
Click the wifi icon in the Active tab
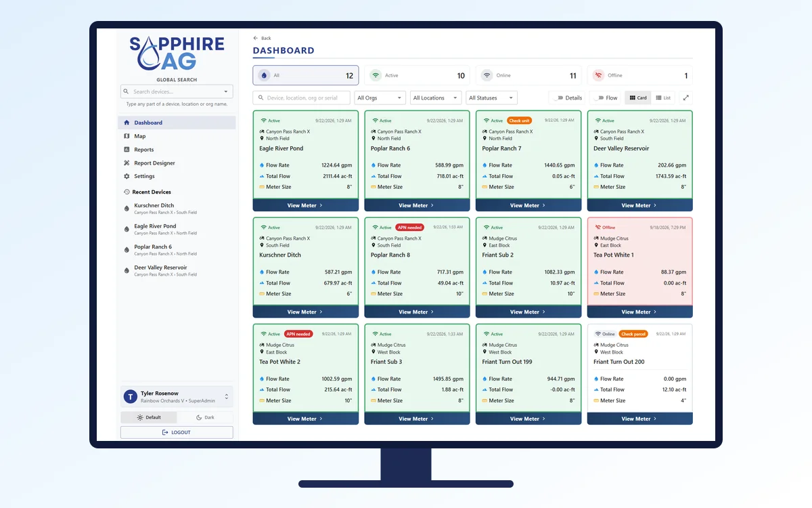click(376, 75)
